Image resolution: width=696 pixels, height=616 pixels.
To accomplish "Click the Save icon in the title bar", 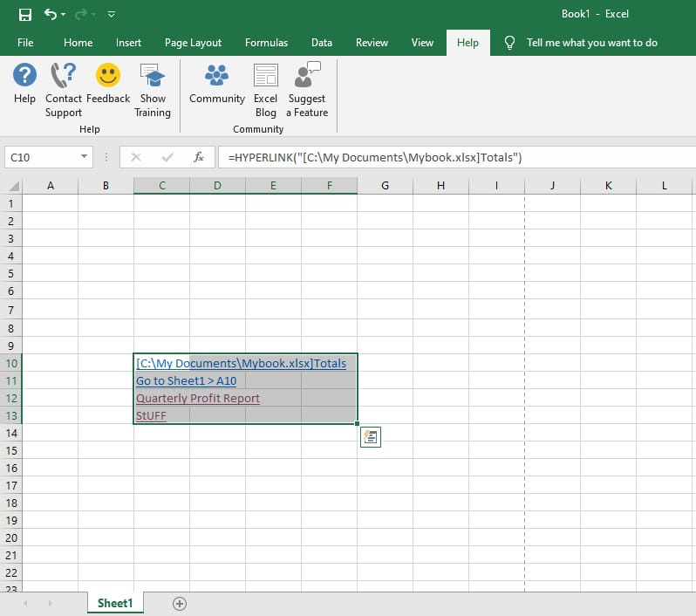I will coord(24,15).
